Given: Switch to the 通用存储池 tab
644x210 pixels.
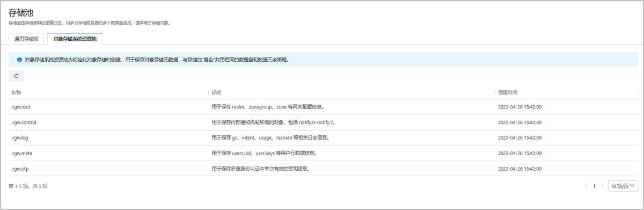Looking at the screenshot, I should pyautogui.click(x=26, y=39).
